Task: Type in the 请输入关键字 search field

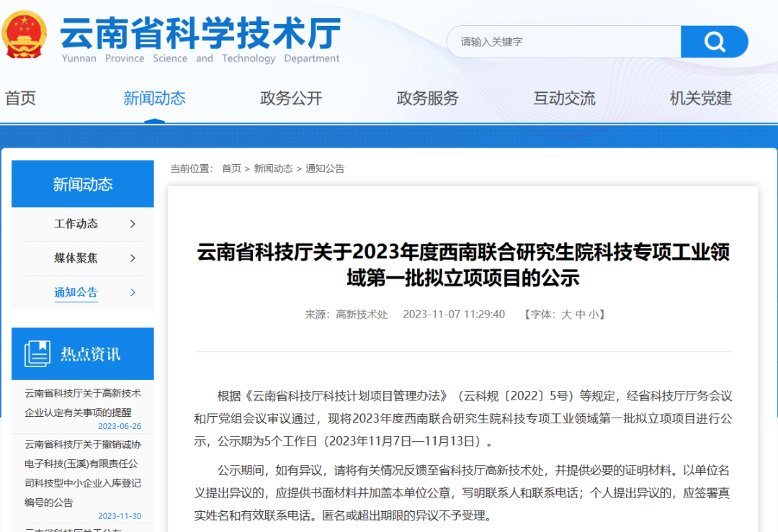Action: pos(562,42)
